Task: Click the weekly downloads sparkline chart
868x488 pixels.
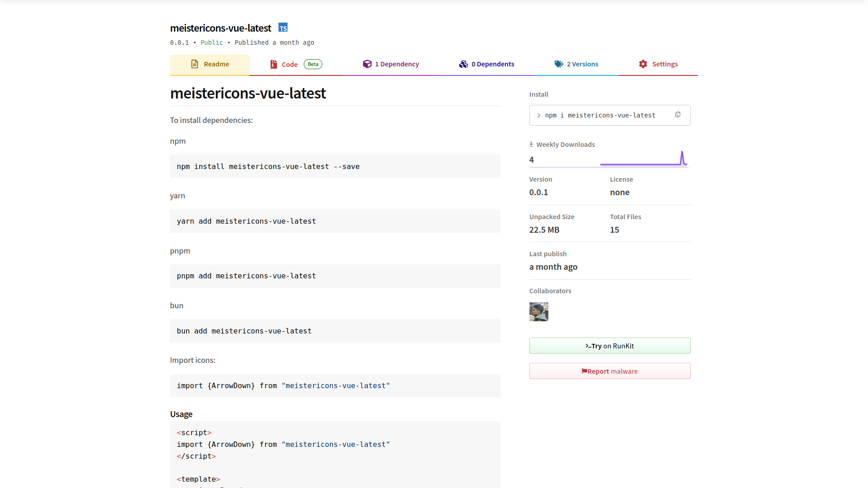Action: 644,159
